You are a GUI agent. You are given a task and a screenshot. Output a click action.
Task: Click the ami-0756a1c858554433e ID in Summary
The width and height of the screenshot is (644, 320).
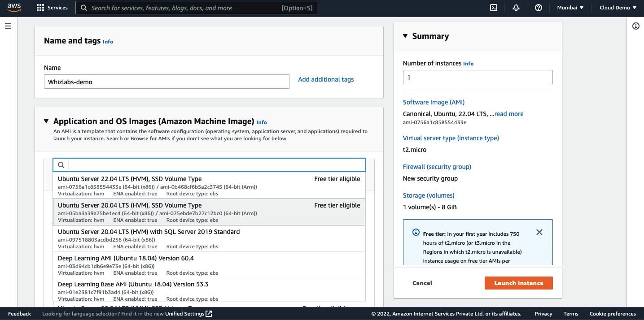434,122
